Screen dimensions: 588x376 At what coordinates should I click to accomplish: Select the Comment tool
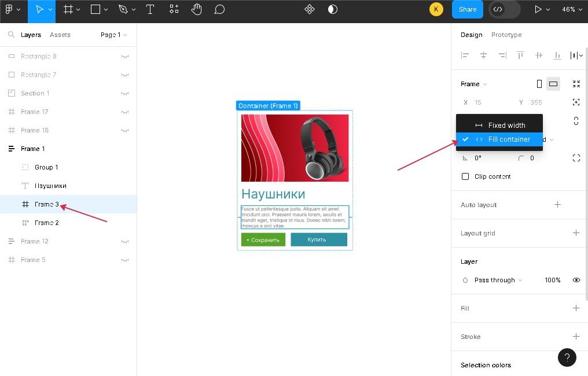point(219,9)
